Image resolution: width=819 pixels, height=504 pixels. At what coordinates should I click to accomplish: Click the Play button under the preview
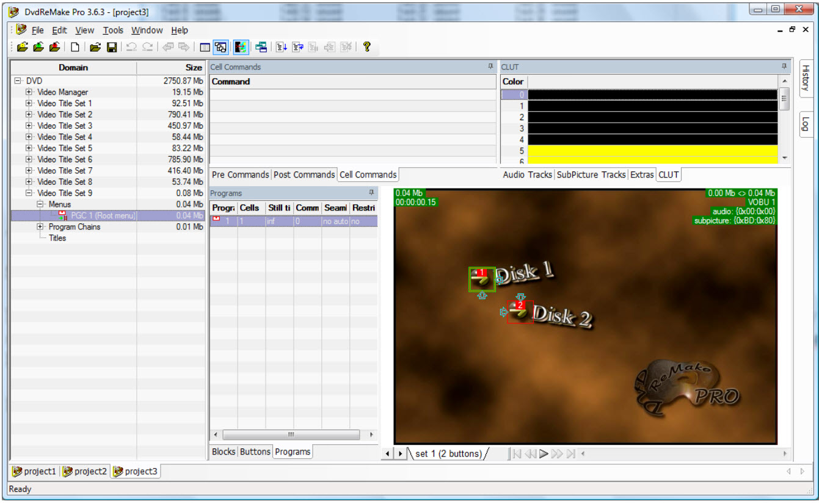(x=544, y=453)
